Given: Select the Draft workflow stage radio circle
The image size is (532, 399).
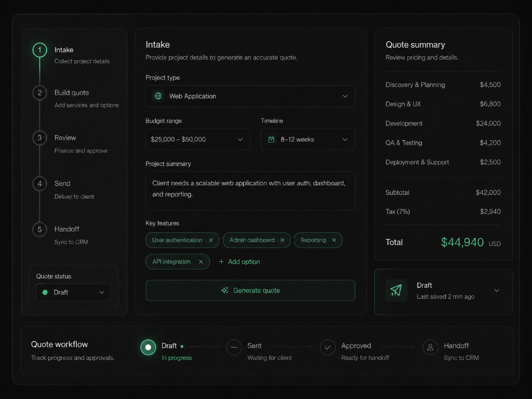Looking at the screenshot, I should point(148,347).
